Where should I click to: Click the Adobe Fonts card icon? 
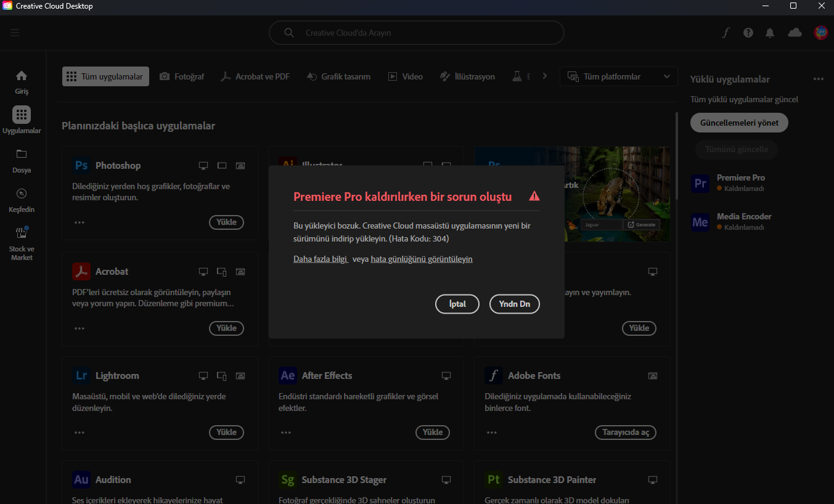click(493, 375)
